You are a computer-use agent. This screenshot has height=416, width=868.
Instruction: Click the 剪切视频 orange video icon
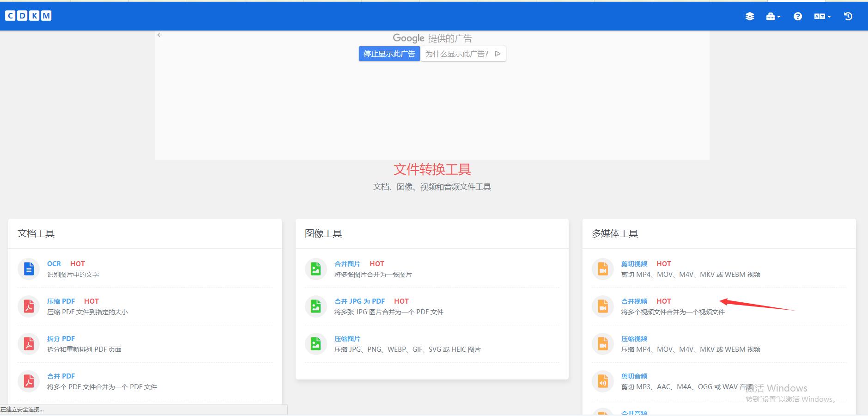(x=602, y=269)
